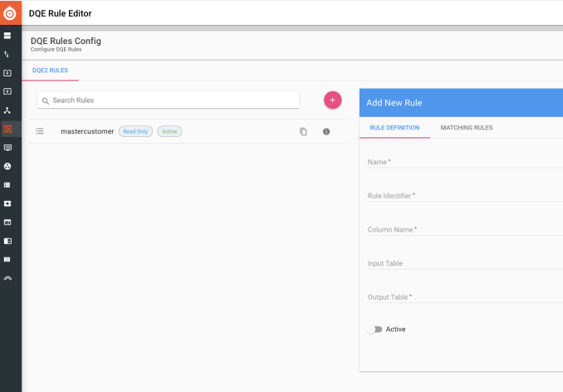Click the list icon beside mastercustomer
Viewport: 563px width, 392px height.
click(40, 131)
